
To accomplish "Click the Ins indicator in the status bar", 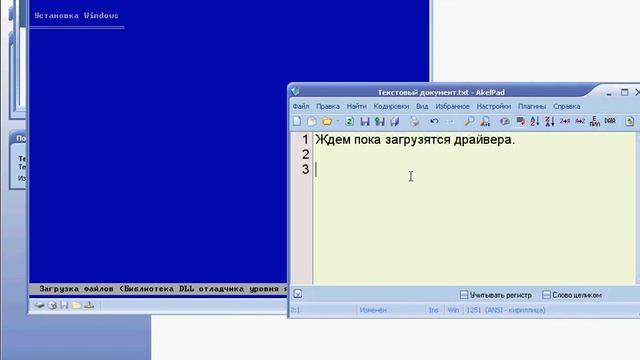I will tap(433, 310).
